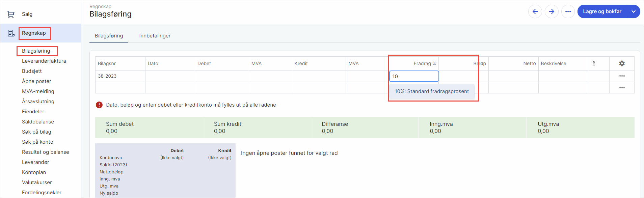Click the Fradrag % input field

click(414, 76)
